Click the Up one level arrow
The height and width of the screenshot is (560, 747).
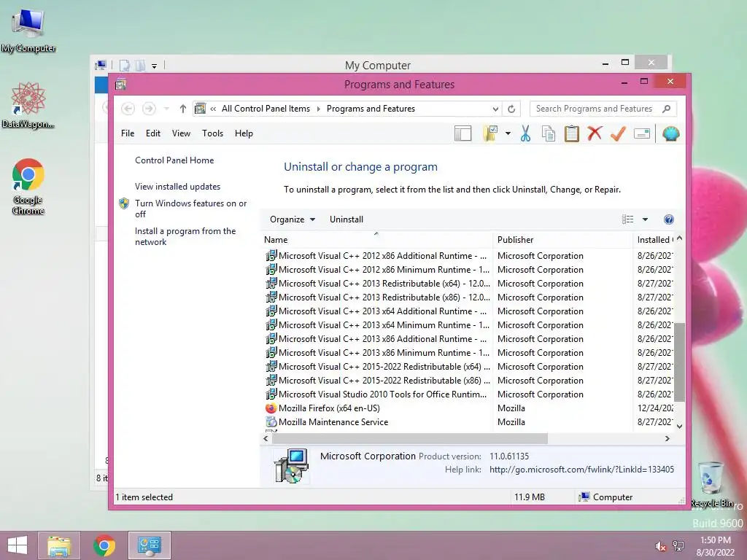point(182,109)
